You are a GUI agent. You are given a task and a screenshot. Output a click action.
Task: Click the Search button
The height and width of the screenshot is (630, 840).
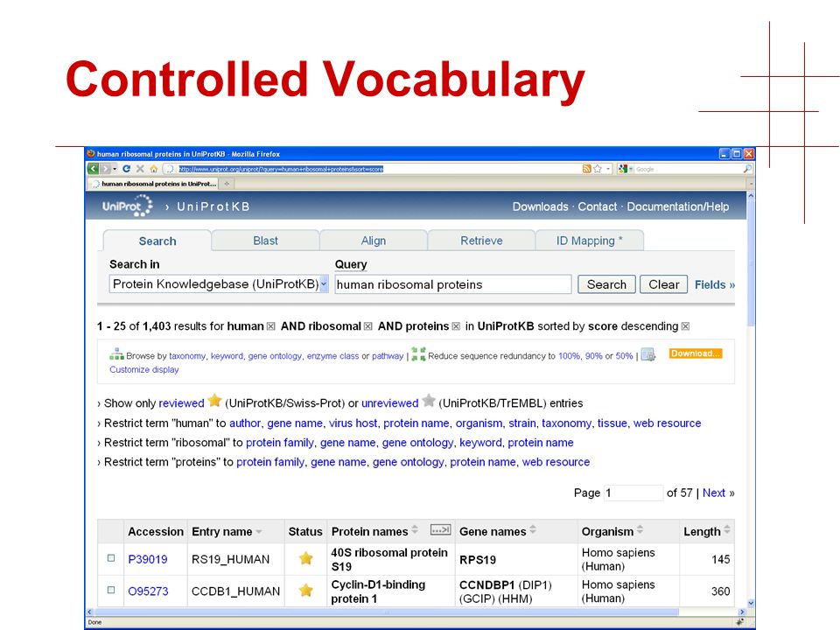tap(606, 284)
